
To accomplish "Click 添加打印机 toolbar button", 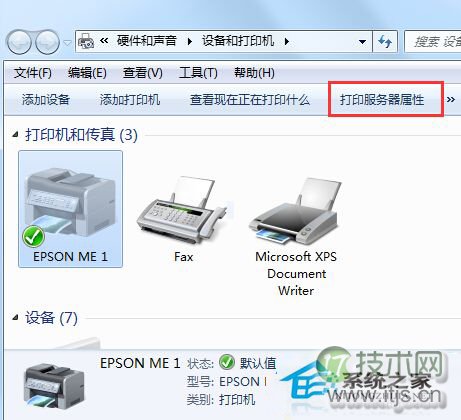I will pos(130,99).
